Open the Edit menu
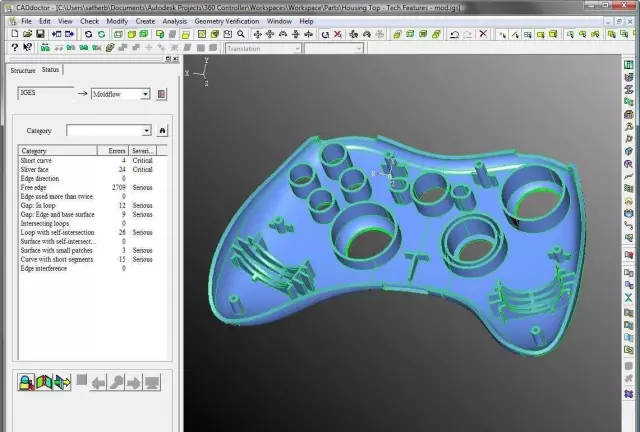The width and height of the screenshot is (640, 432). point(44,21)
